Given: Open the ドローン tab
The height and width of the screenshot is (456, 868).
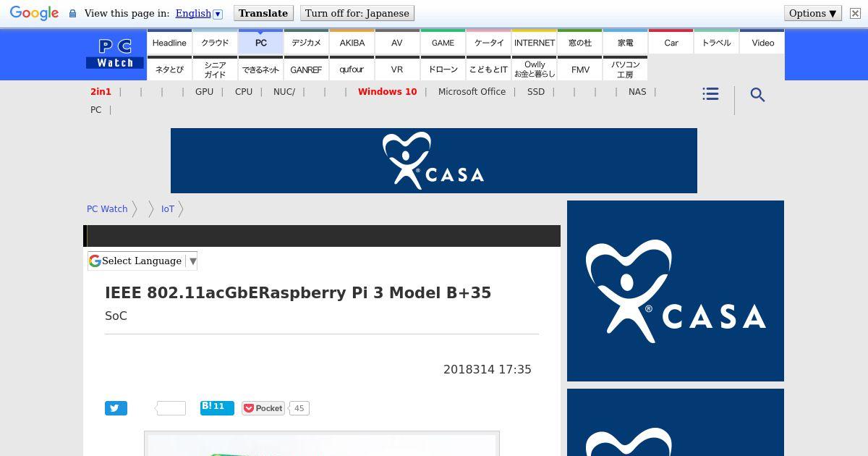Looking at the screenshot, I should pos(443,69).
